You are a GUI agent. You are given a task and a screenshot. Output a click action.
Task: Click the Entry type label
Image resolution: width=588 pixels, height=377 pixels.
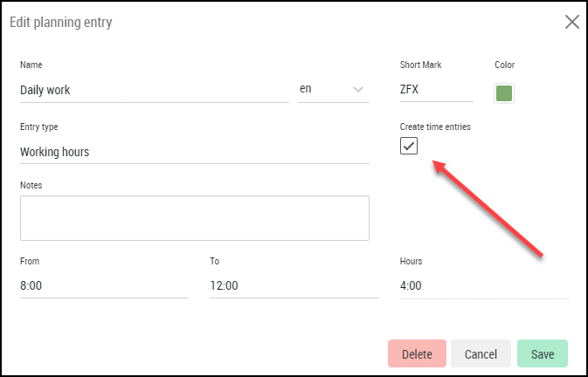(x=39, y=127)
